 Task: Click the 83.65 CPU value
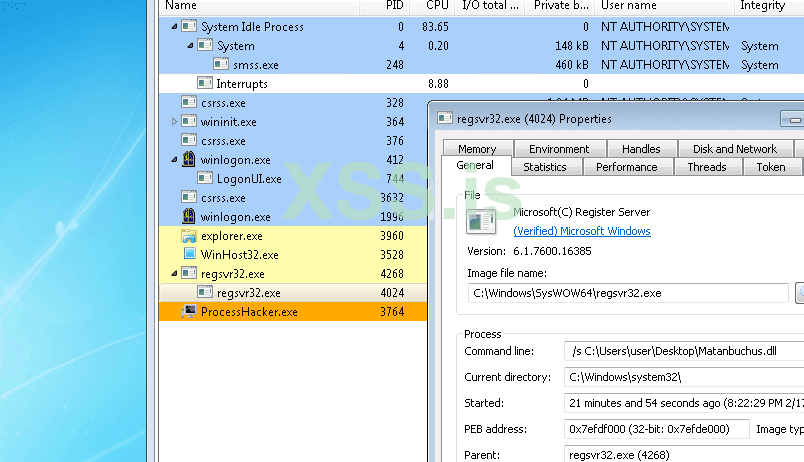point(435,27)
